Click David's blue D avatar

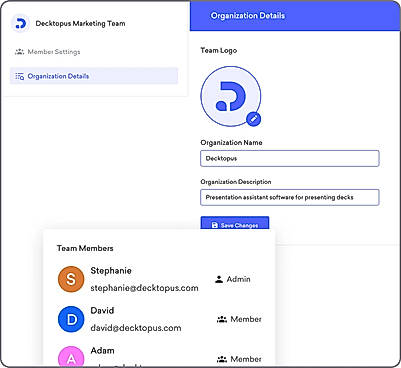point(71,319)
